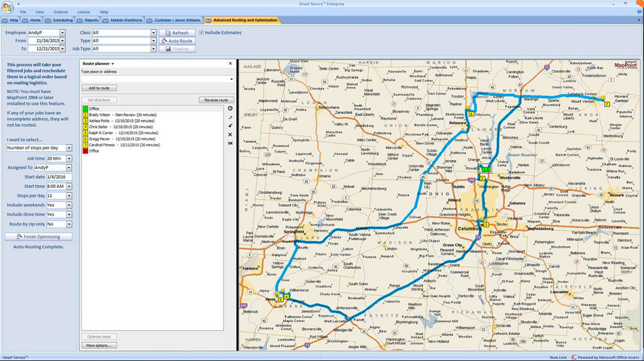Open the Route by zip only dropdown
644x361 pixels.
point(69,224)
